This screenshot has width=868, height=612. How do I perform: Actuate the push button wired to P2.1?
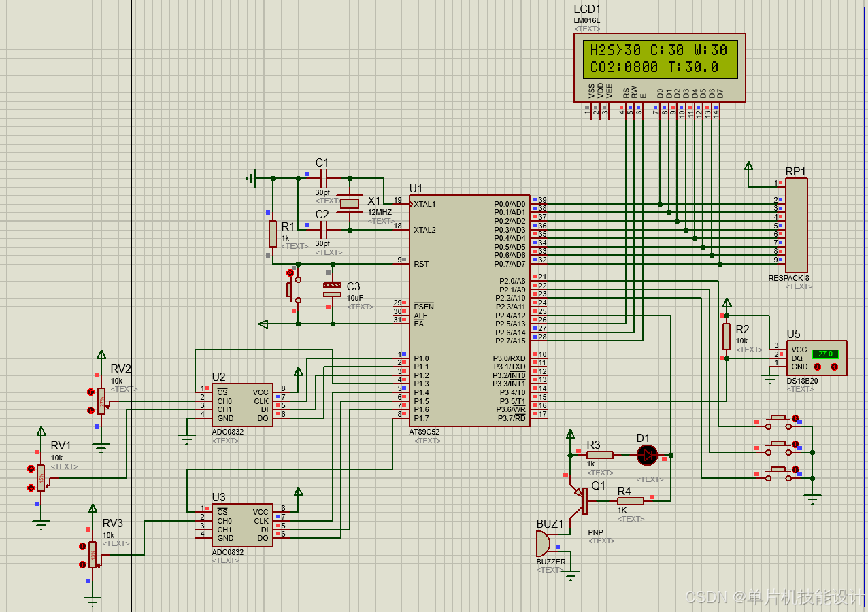pyautogui.click(x=795, y=444)
